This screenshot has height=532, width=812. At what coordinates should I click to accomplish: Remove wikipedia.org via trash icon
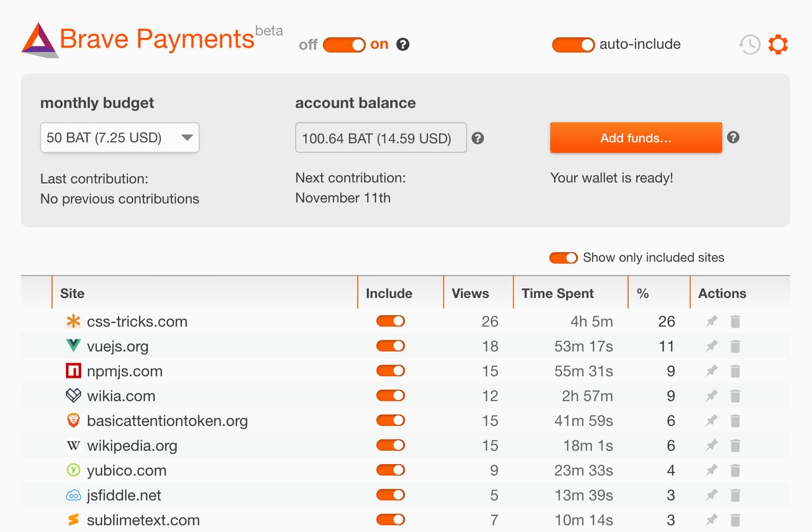[735, 445]
